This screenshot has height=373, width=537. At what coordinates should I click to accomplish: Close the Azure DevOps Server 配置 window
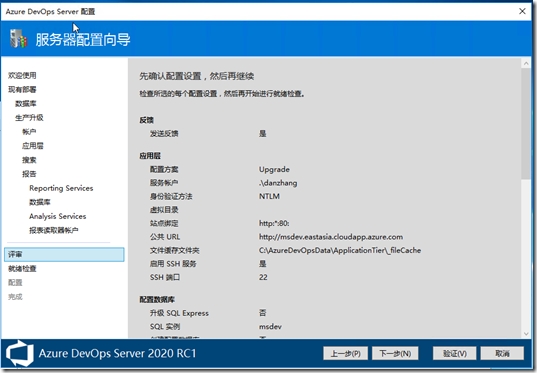(522, 11)
